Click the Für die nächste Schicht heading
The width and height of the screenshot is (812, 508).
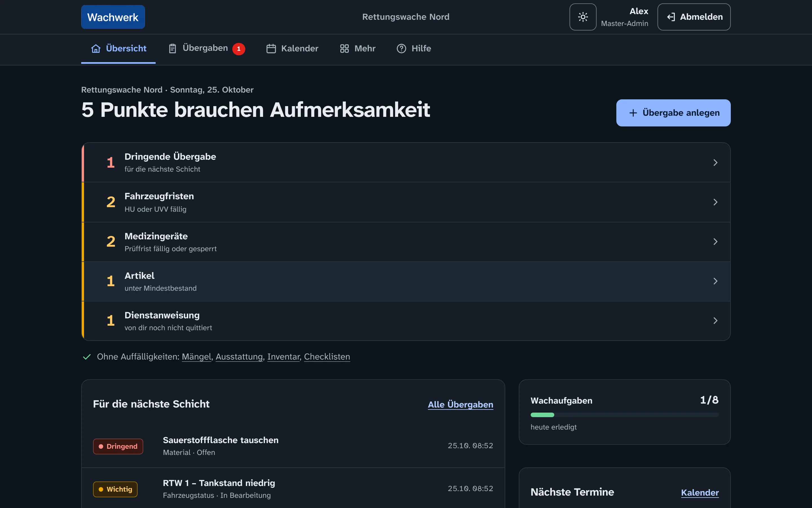[x=151, y=404]
